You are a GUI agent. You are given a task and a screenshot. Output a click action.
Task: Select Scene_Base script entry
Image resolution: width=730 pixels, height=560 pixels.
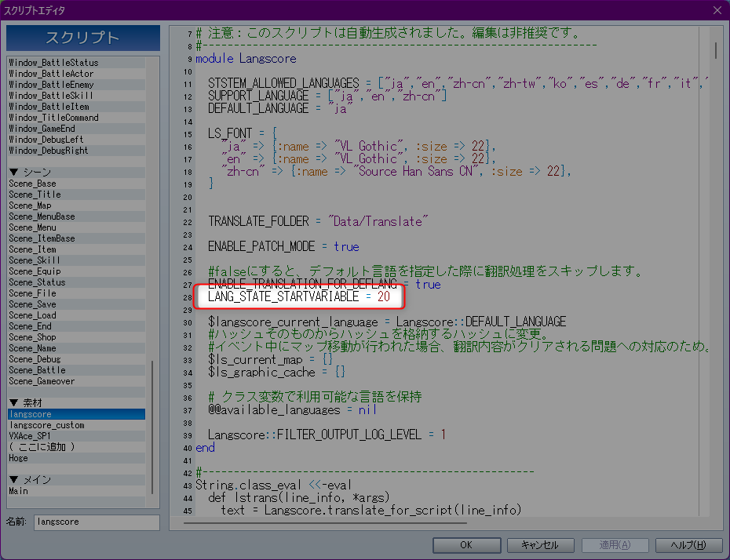[x=77, y=184]
